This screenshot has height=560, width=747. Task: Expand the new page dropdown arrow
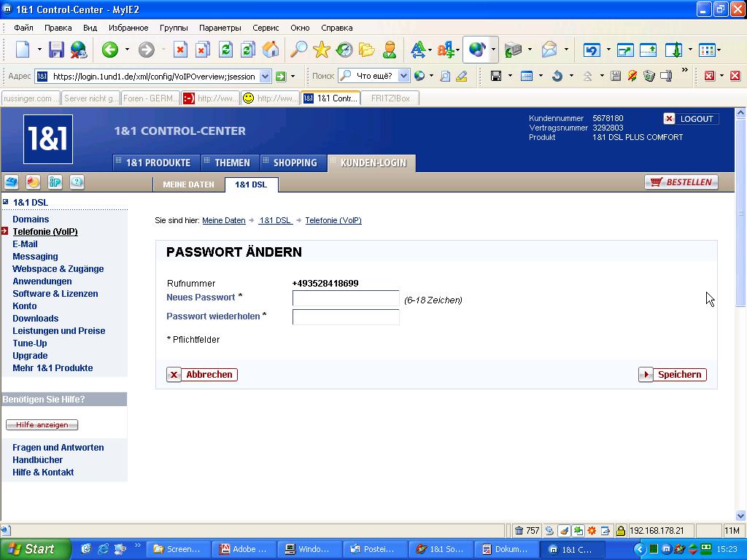39,50
